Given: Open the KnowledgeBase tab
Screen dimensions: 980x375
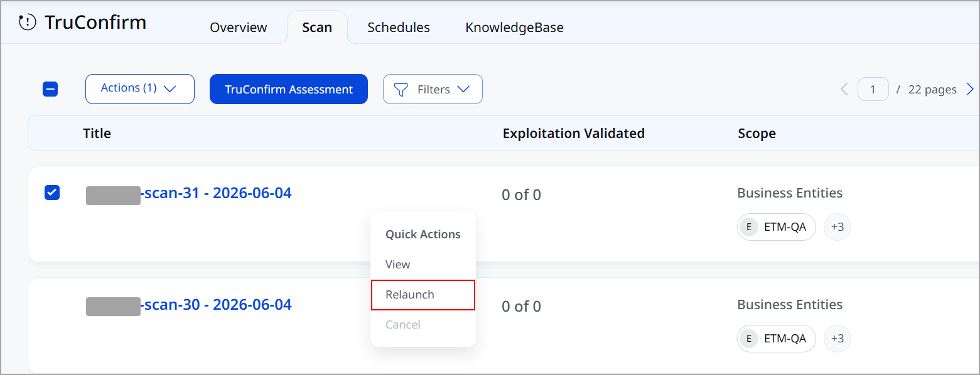Looking at the screenshot, I should 514,28.
